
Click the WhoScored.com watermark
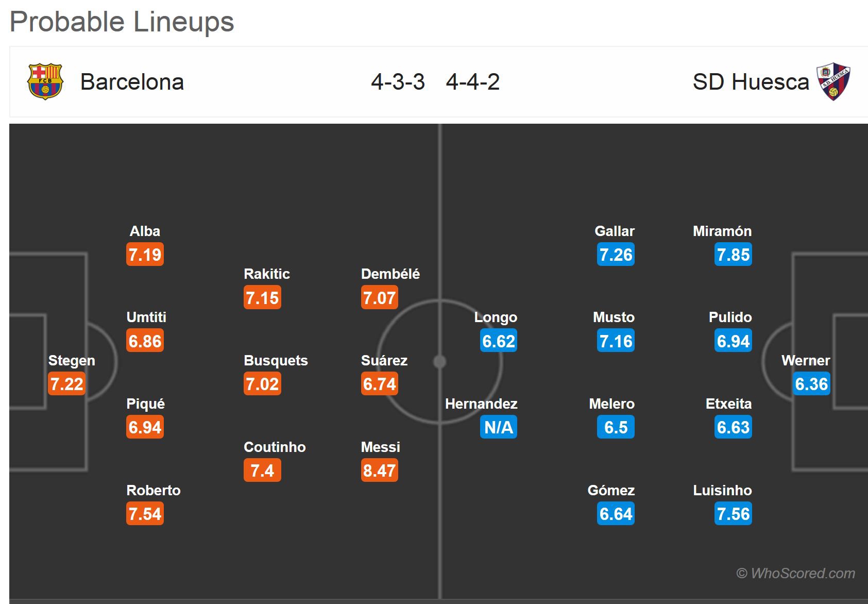click(795, 573)
